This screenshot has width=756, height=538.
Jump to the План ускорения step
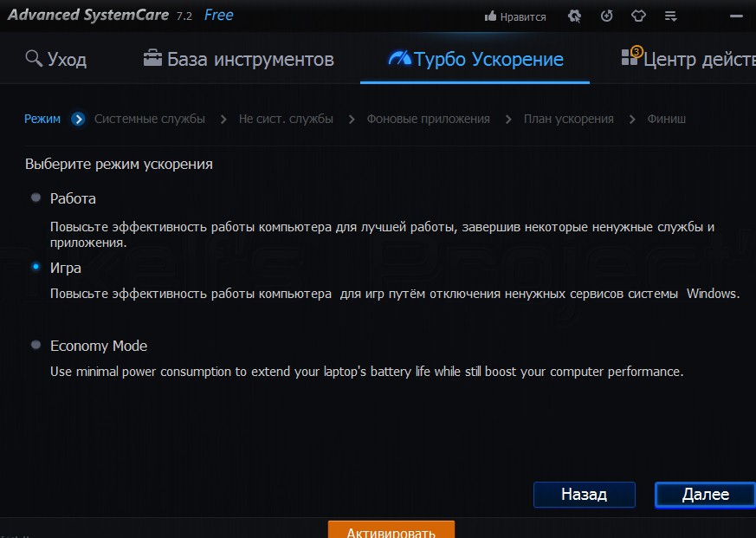568,120
